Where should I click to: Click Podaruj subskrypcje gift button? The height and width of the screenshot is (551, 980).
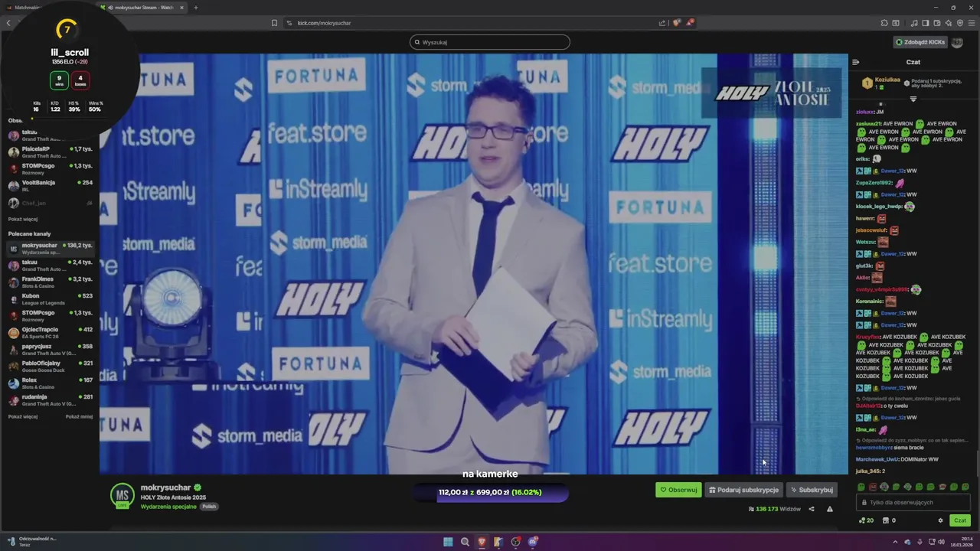tap(743, 490)
